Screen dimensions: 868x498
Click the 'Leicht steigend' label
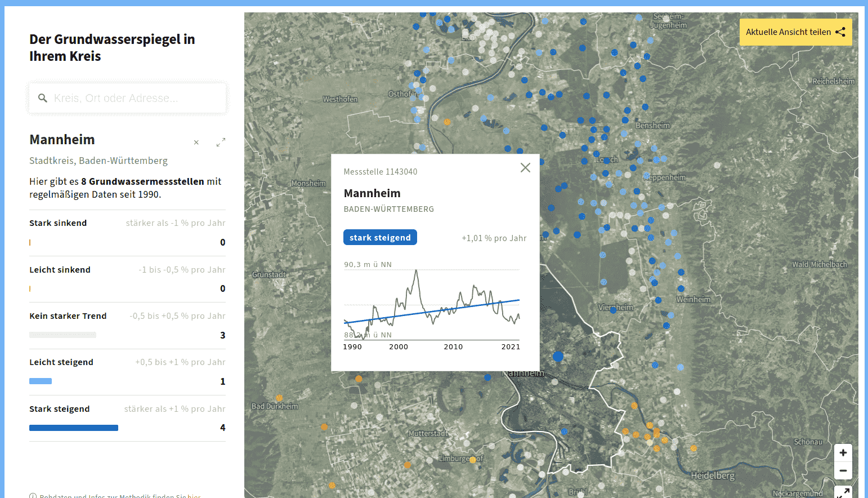click(61, 362)
